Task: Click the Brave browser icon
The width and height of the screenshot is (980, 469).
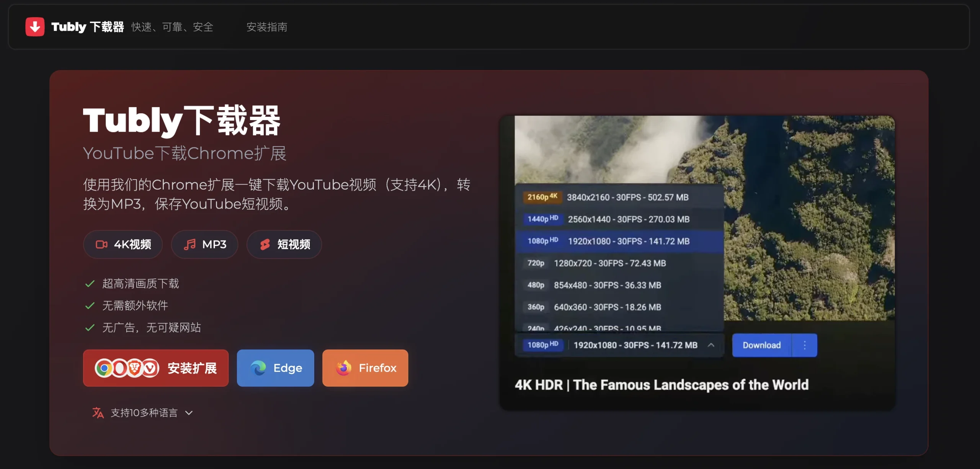Action: [x=134, y=368]
